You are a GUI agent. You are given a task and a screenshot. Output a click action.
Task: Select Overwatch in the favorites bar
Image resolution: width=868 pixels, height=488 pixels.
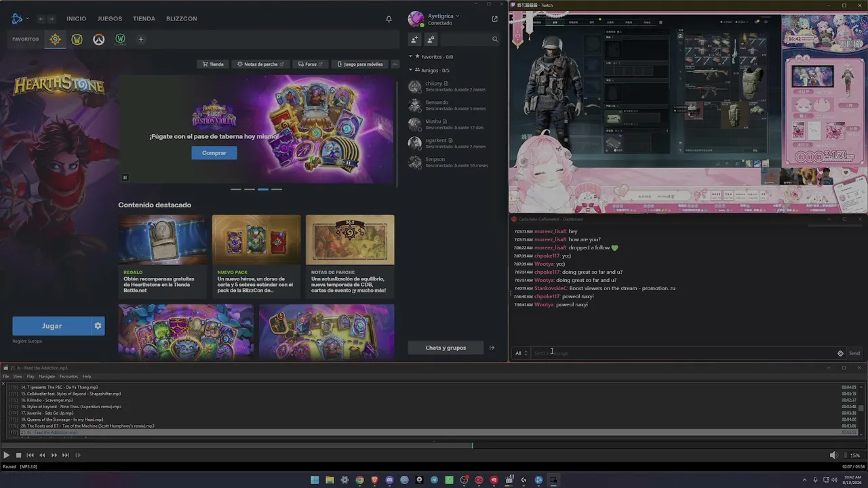99,39
